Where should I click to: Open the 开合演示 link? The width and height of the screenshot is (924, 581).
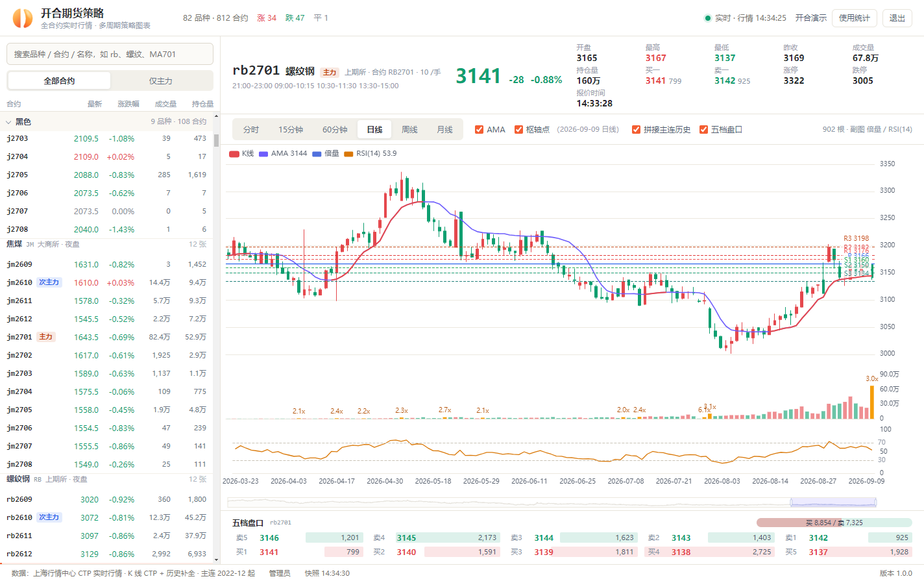click(x=811, y=18)
